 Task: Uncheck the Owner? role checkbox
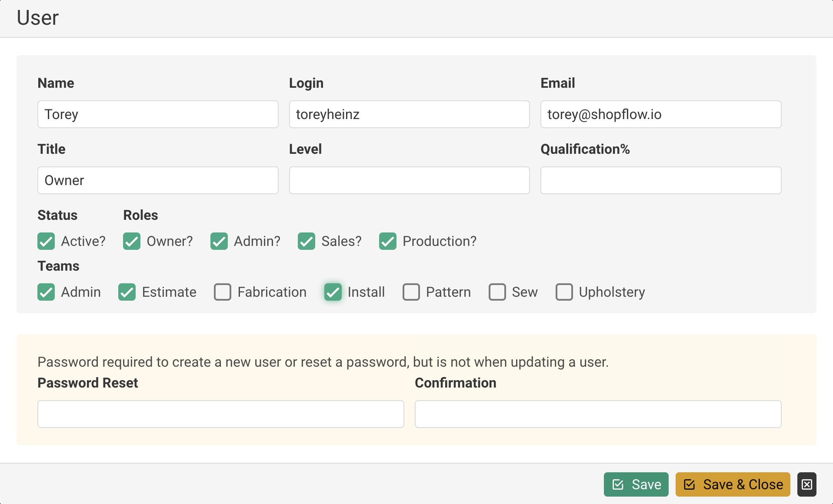[132, 241]
